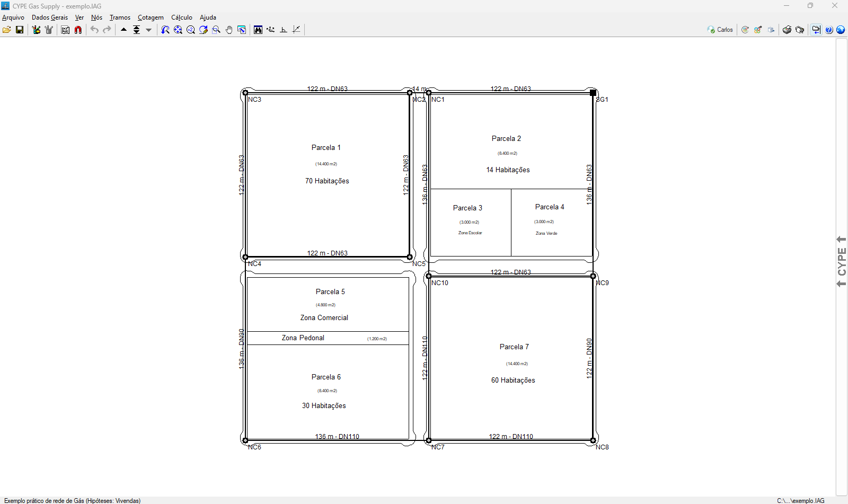Redraw the view with the refresh icon
The width and height of the screenshot is (848, 504).
(204, 30)
